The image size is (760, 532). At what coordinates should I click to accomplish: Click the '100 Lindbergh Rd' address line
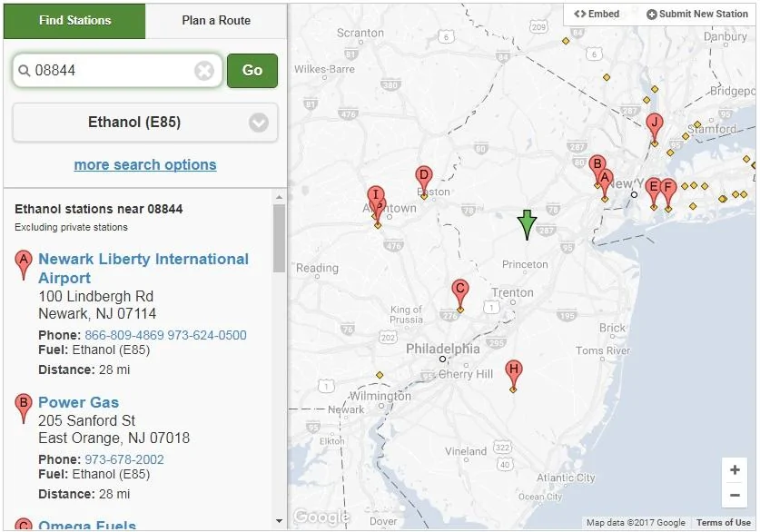tap(96, 296)
